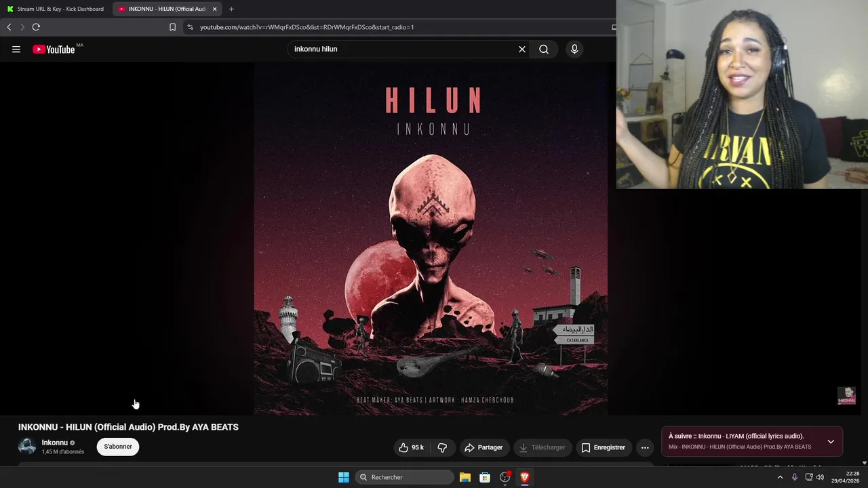The width and height of the screenshot is (868, 488).
Task: Click the Brave browser taskbar icon
Action: pyautogui.click(x=525, y=477)
